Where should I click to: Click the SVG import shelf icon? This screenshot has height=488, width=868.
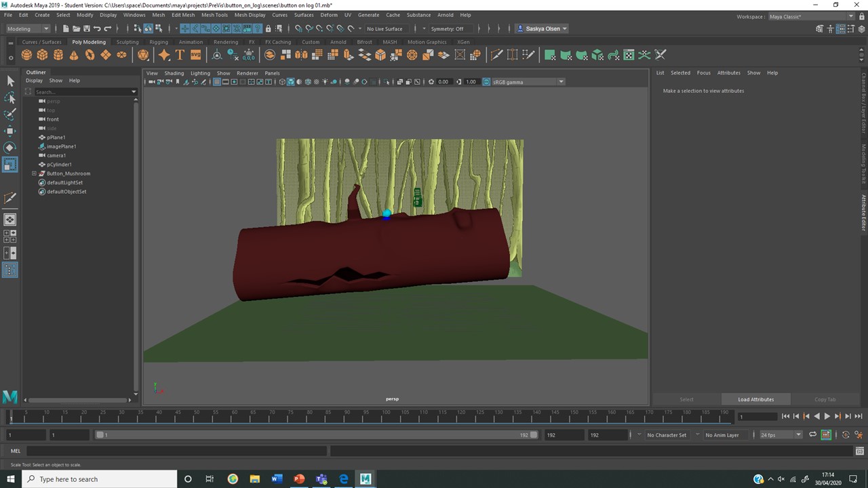coord(195,55)
